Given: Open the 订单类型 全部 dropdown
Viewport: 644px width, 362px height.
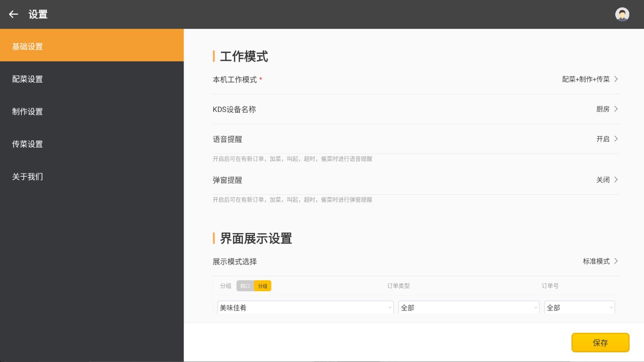Looking at the screenshot, I should pos(469,308).
